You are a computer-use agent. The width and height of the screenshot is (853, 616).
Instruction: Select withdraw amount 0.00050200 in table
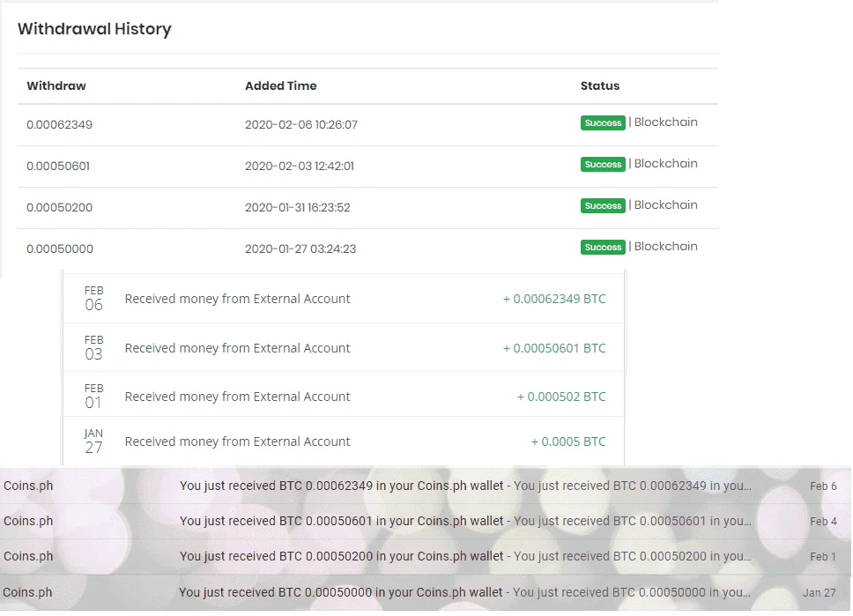(59, 207)
